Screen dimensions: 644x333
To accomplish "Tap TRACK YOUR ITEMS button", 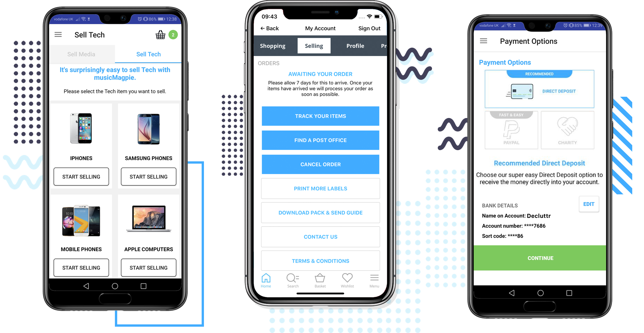I will pyautogui.click(x=320, y=115).
